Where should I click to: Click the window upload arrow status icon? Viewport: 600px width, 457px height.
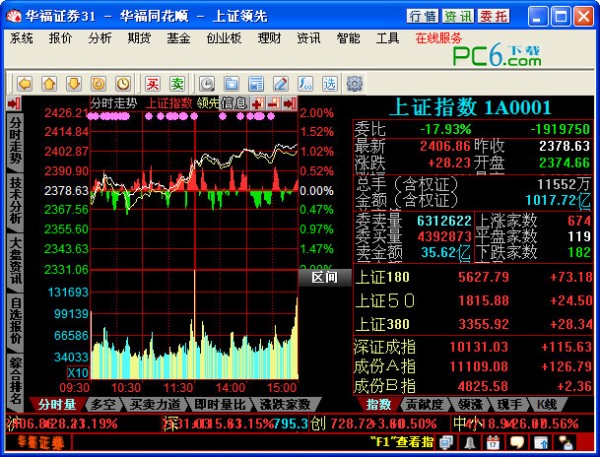[x=541, y=442]
